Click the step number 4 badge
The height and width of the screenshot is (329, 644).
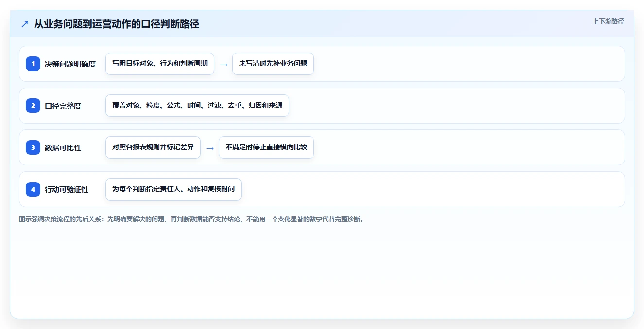click(33, 189)
